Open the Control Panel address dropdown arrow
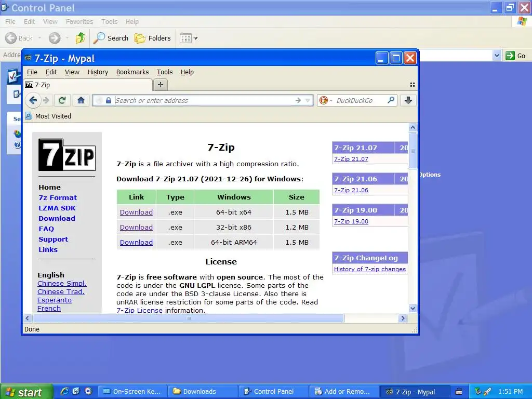This screenshot has height=399, width=532. 497,56
